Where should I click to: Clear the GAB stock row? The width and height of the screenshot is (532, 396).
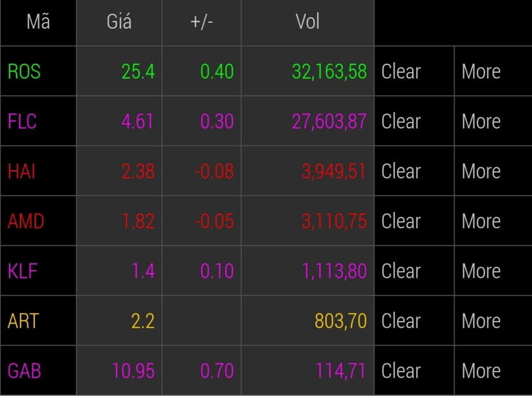(414, 370)
